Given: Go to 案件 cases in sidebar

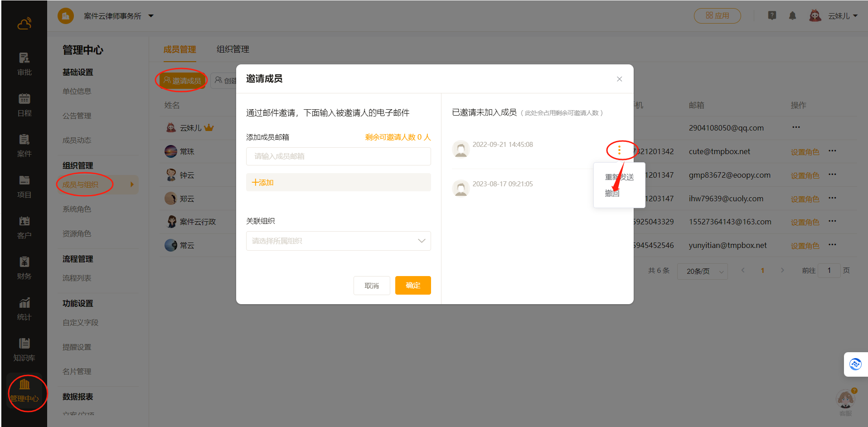Looking at the screenshot, I should coord(24,146).
